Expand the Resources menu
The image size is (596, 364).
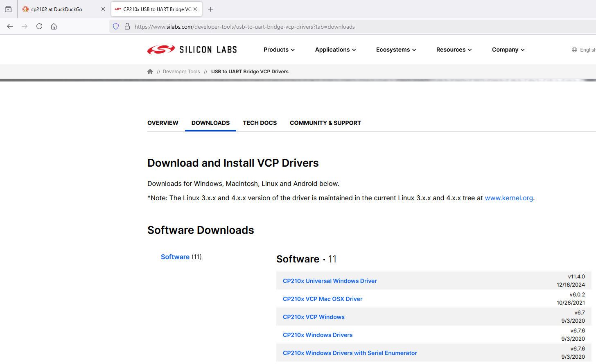(x=454, y=50)
